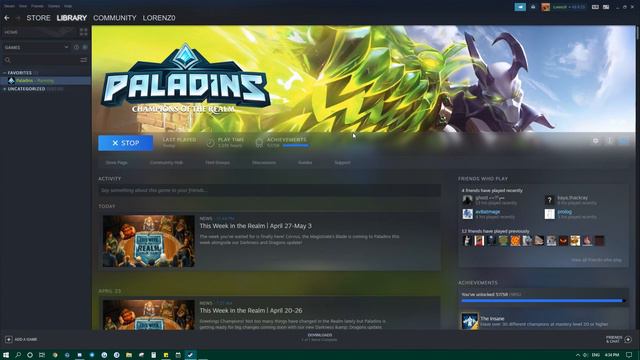Image resolution: width=640 pixels, height=360 pixels.
Task: Go to library HOME
Action: pyautogui.click(x=39, y=32)
